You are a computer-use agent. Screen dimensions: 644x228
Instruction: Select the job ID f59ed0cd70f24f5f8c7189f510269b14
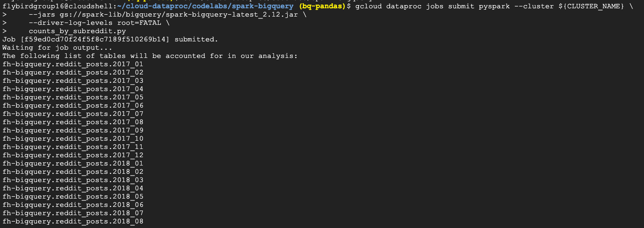click(x=95, y=39)
